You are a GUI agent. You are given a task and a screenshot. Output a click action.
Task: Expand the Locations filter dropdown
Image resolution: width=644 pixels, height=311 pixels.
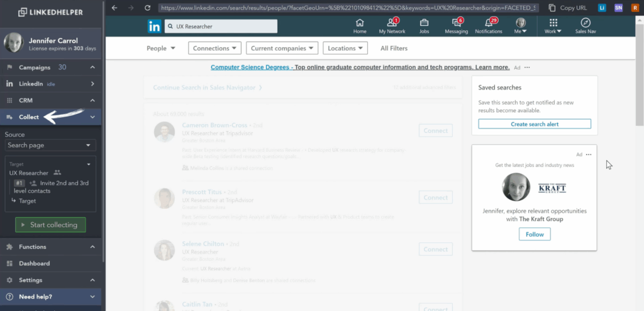pyautogui.click(x=345, y=48)
